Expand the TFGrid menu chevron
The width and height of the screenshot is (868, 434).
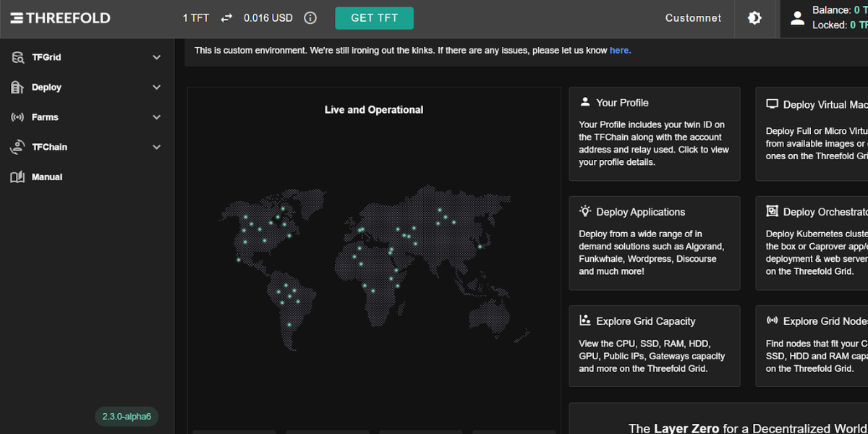pos(157,57)
